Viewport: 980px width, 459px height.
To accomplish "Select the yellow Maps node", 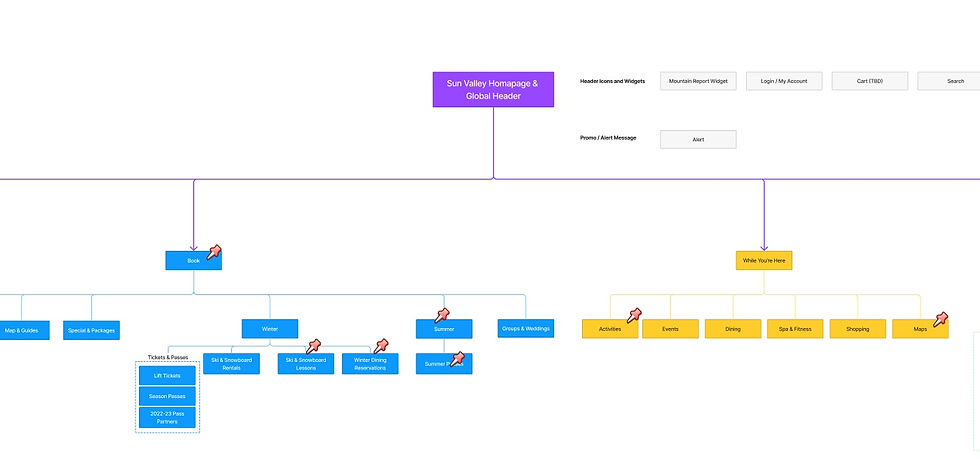I will (x=920, y=329).
